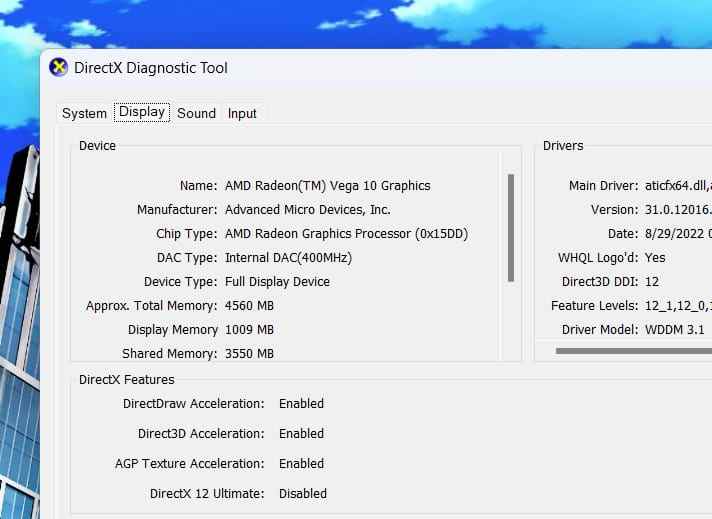Click the Manufacturer: field label

click(x=177, y=210)
